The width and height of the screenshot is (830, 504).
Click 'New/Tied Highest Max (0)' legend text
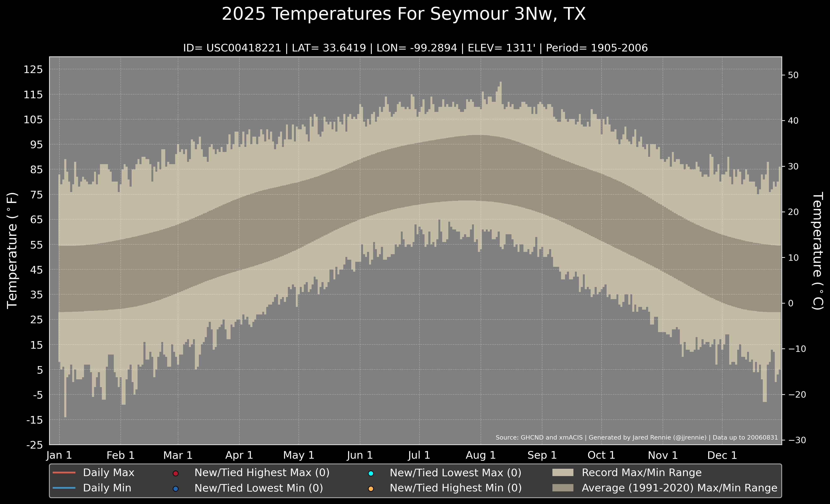[262, 473]
